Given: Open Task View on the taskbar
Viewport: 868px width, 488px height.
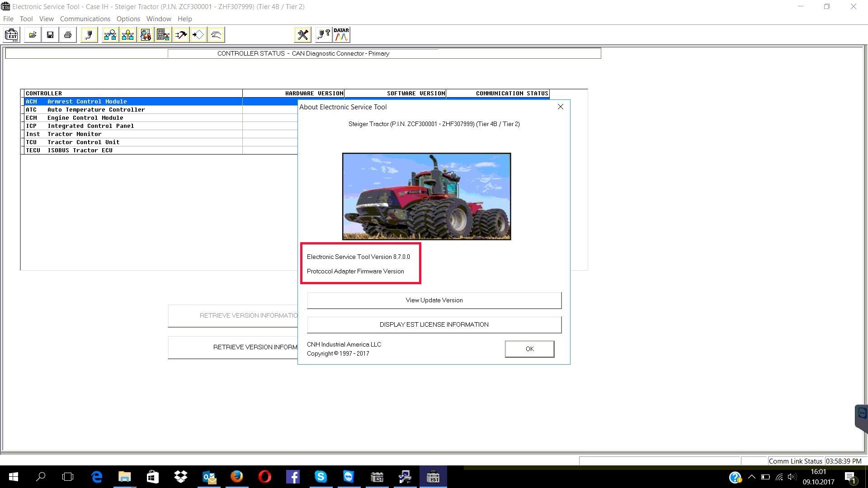Looking at the screenshot, I should point(68,477).
